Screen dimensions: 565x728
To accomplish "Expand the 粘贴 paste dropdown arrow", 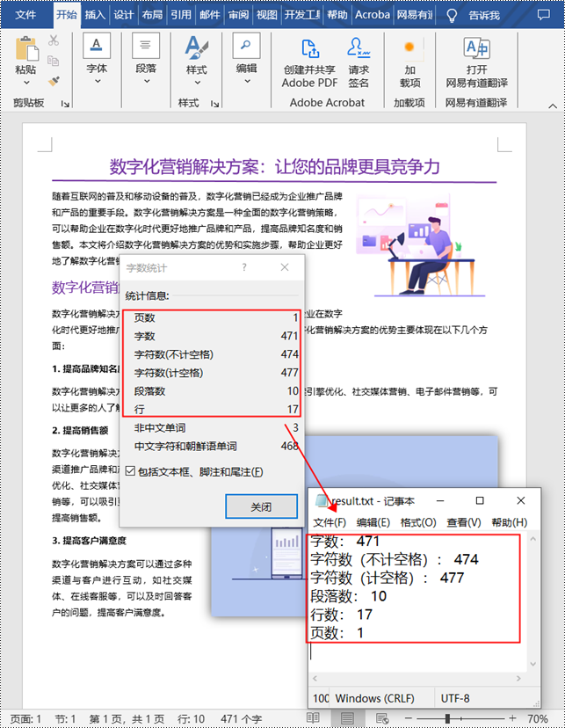I will [x=27, y=83].
